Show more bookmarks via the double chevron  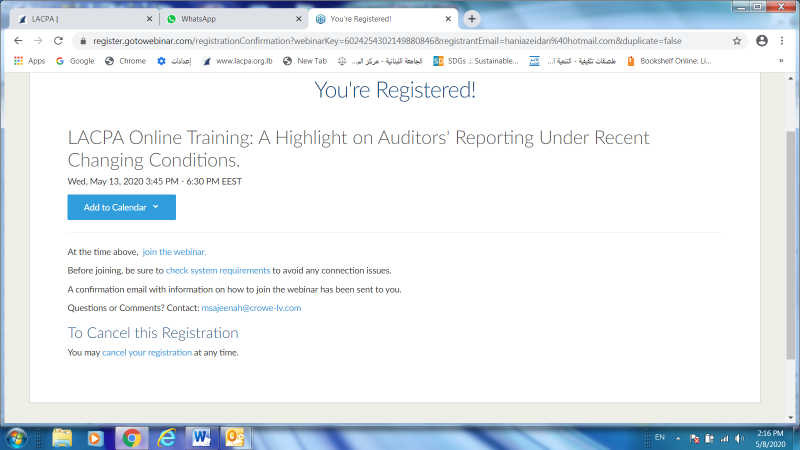click(781, 61)
